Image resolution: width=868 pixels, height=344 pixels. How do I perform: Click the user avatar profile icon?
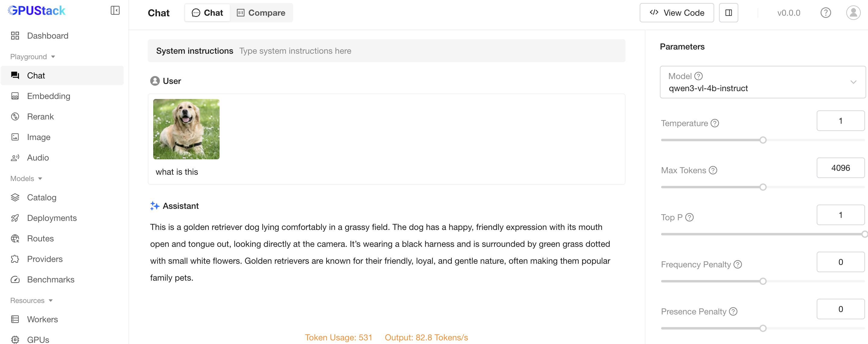(853, 13)
